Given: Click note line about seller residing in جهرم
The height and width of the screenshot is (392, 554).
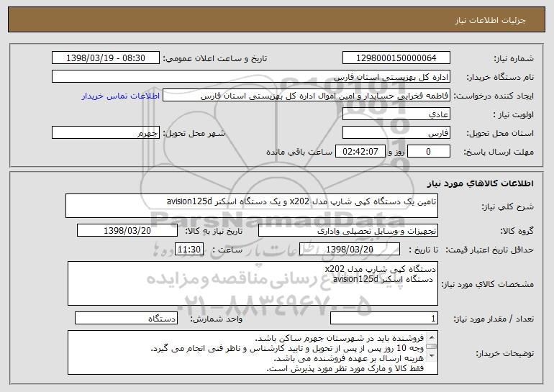Looking at the screenshot, I should click(x=339, y=338).
